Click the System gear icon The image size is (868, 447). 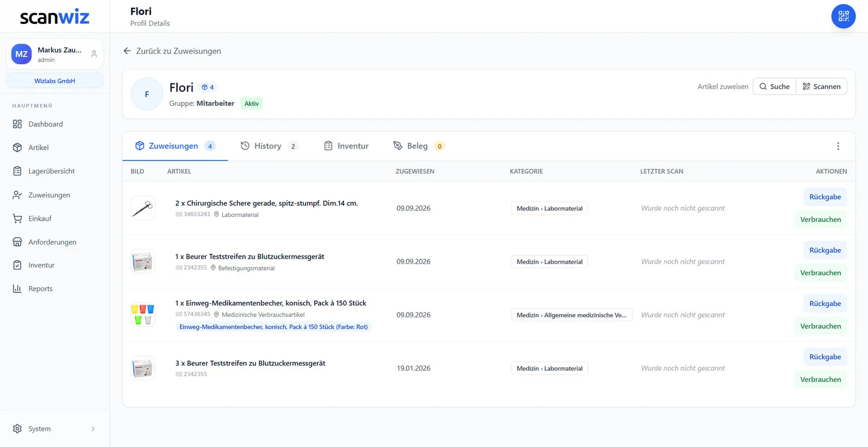click(17, 429)
